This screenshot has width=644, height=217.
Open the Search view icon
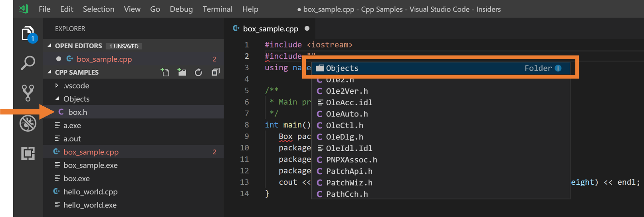coord(28,63)
